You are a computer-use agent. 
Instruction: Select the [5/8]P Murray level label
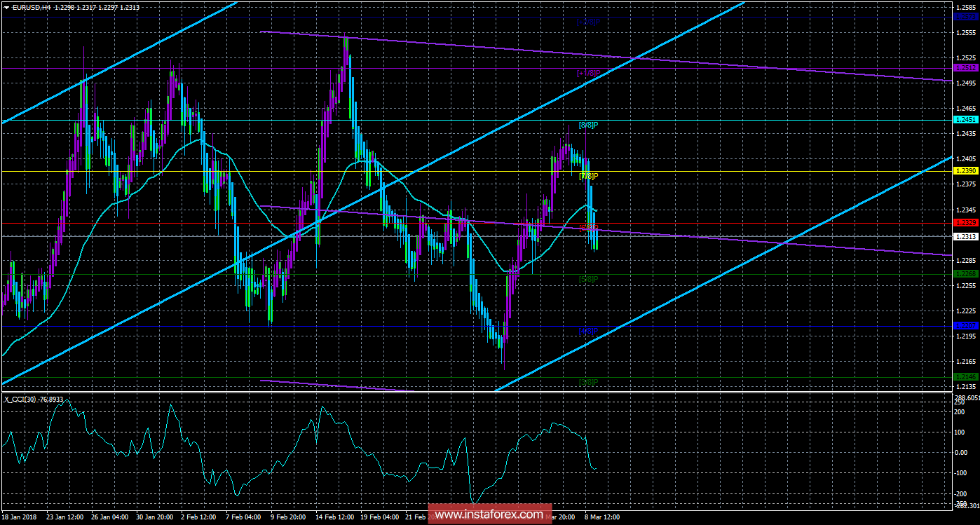tap(588, 279)
